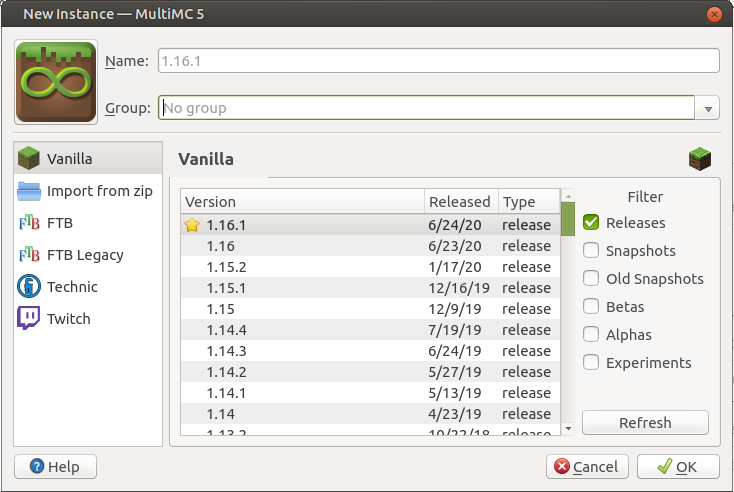Cancel the New Instance dialog

click(587, 466)
